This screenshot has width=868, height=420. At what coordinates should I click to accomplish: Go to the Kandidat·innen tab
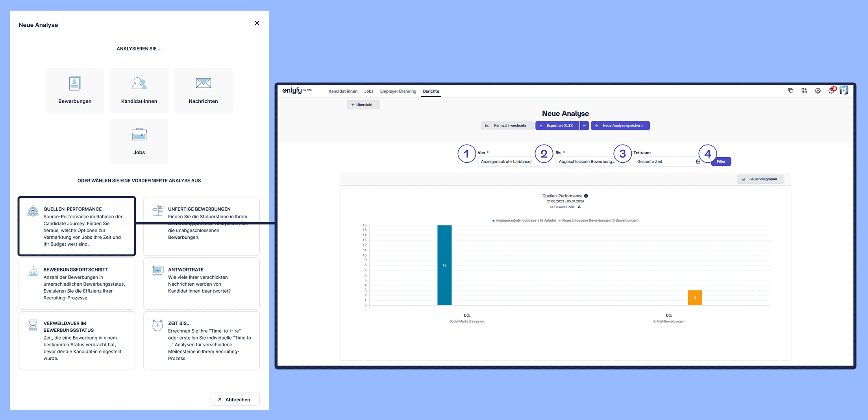click(x=343, y=91)
